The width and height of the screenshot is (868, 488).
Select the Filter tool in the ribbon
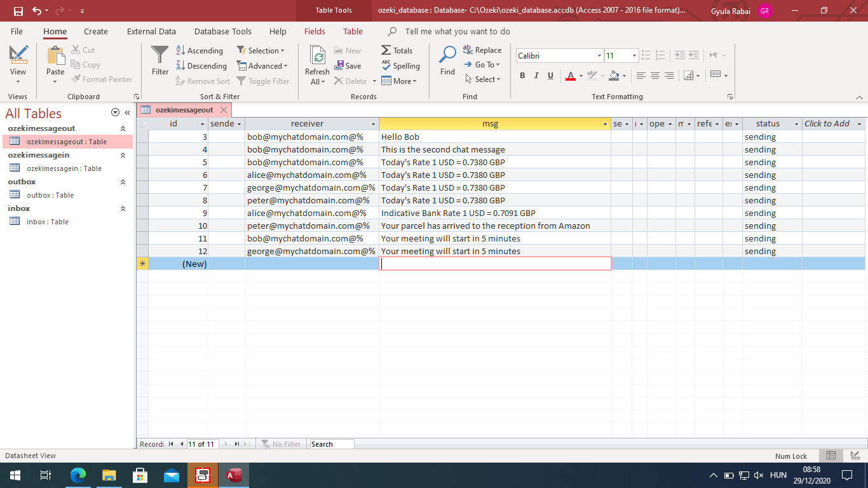(159, 60)
